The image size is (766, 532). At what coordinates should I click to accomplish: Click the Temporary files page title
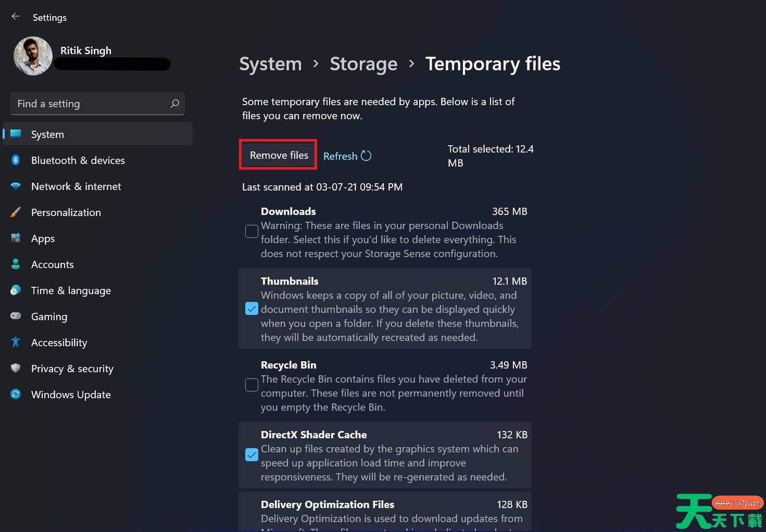[493, 64]
